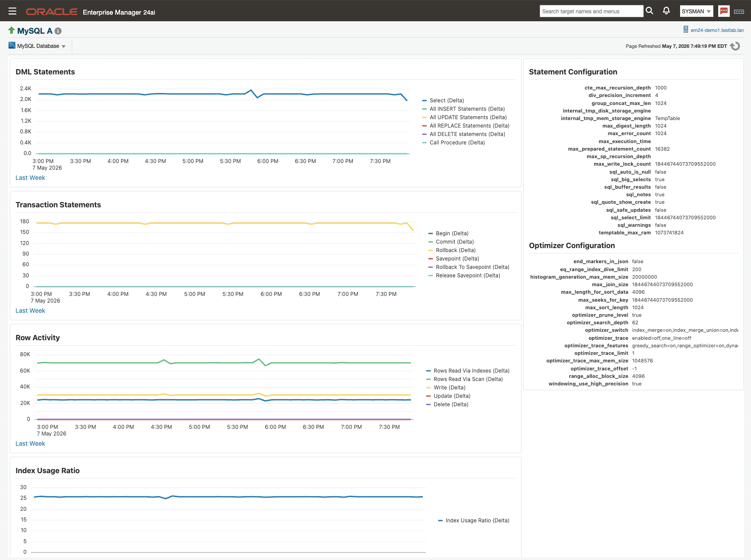Click the search magnifier icon

[x=650, y=11]
